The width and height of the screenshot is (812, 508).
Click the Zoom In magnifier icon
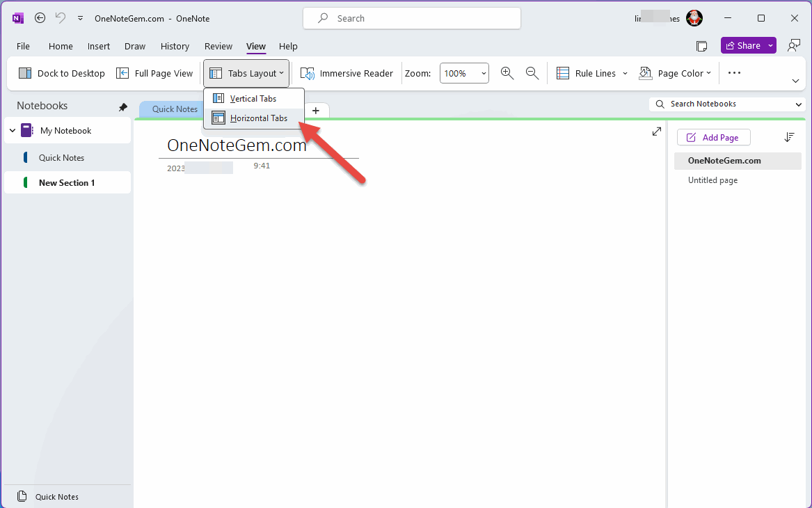click(x=507, y=73)
